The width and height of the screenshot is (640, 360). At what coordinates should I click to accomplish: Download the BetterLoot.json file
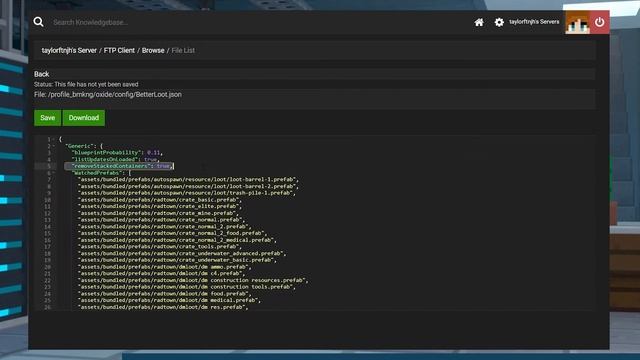click(84, 118)
